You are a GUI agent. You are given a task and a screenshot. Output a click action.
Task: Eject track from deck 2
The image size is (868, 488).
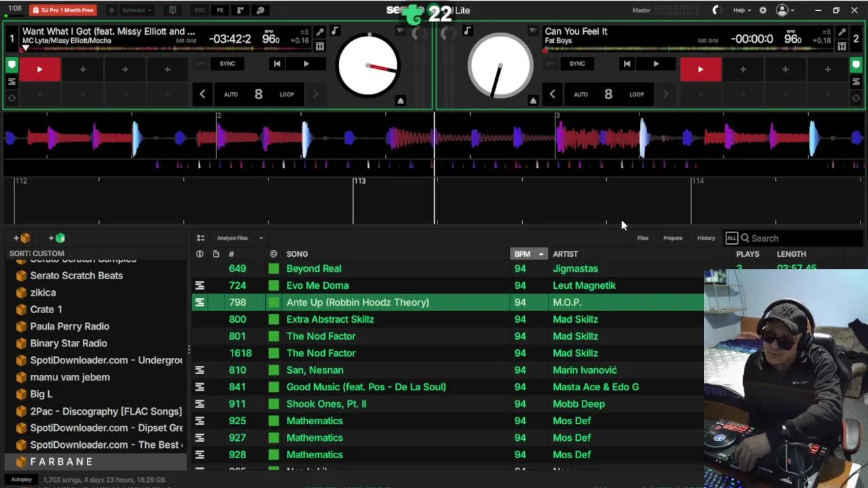click(533, 100)
